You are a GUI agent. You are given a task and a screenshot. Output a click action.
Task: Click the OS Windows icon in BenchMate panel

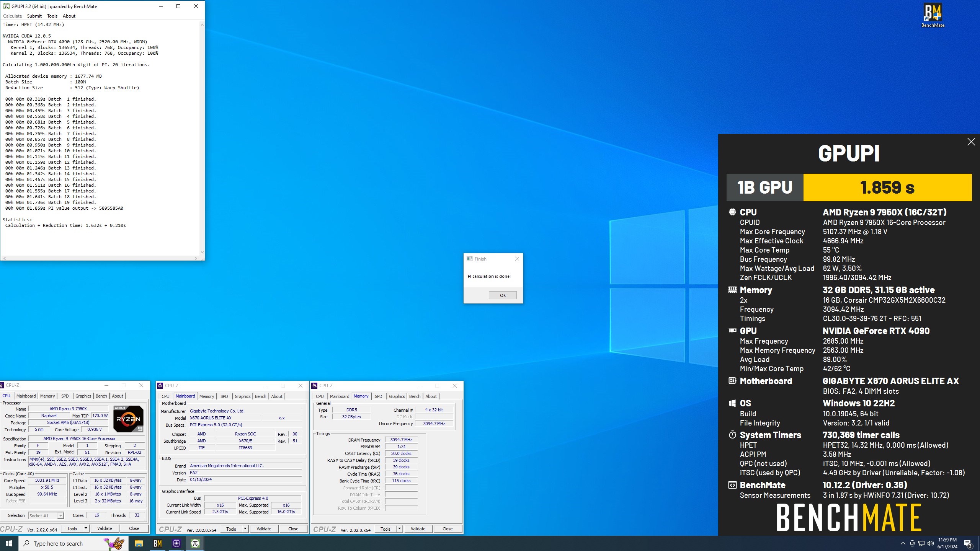tap(732, 403)
